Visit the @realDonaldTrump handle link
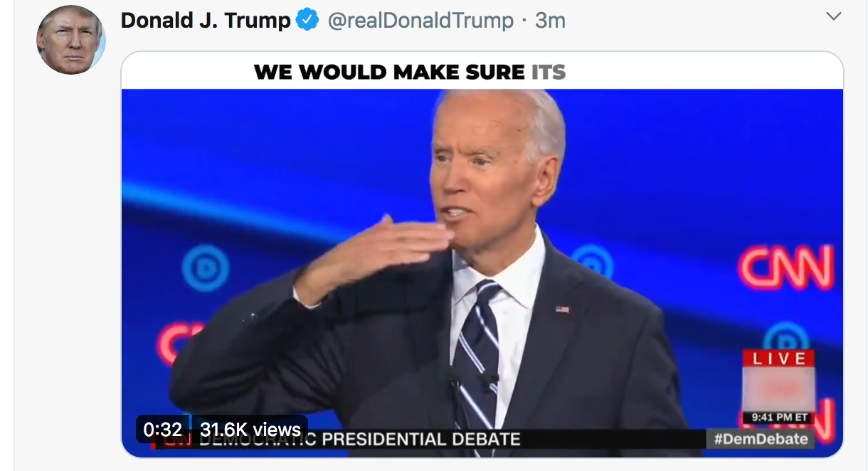 point(420,21)
